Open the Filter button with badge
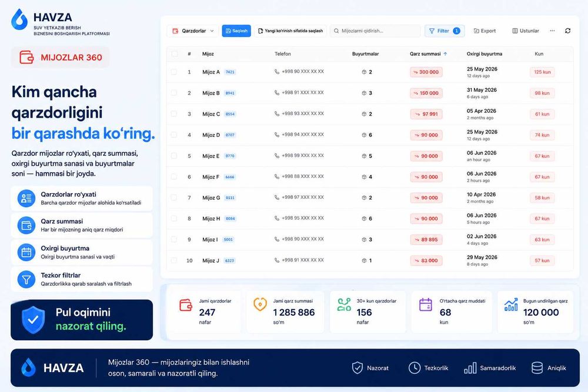 point(445,31)
